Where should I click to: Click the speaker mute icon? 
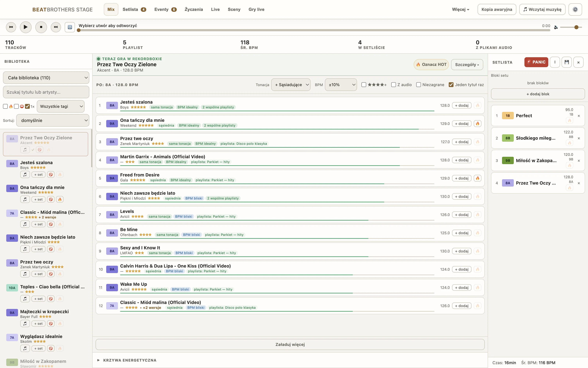[x=556, y=27]
